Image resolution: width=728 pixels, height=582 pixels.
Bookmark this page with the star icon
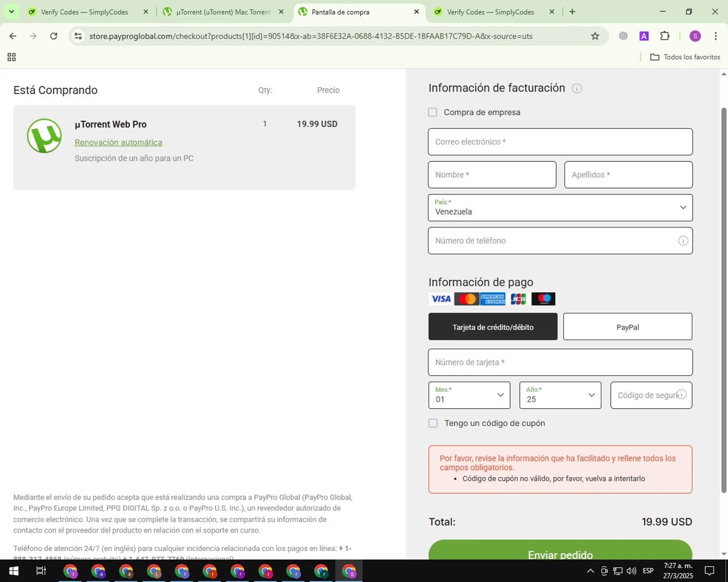click(x=595, y=36)
